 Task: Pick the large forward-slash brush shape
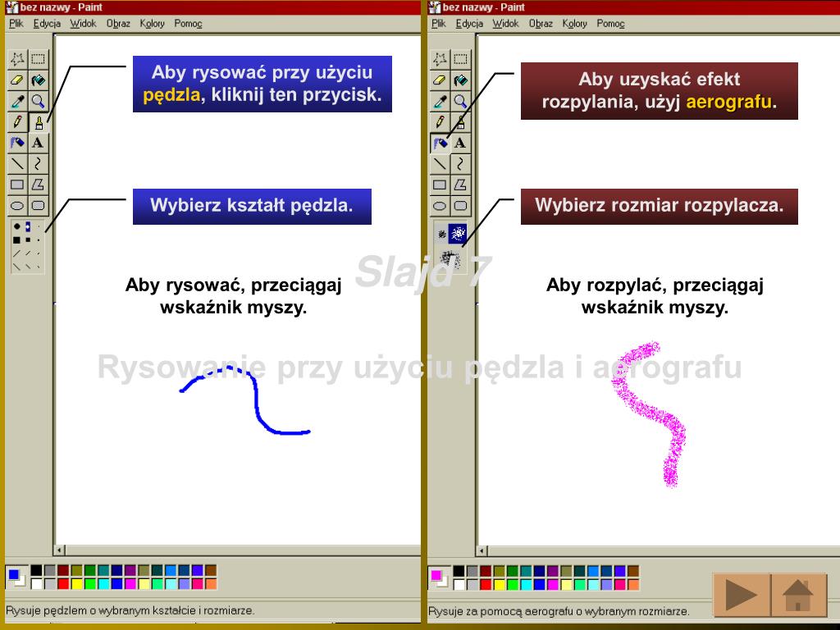tap(16, 253)
